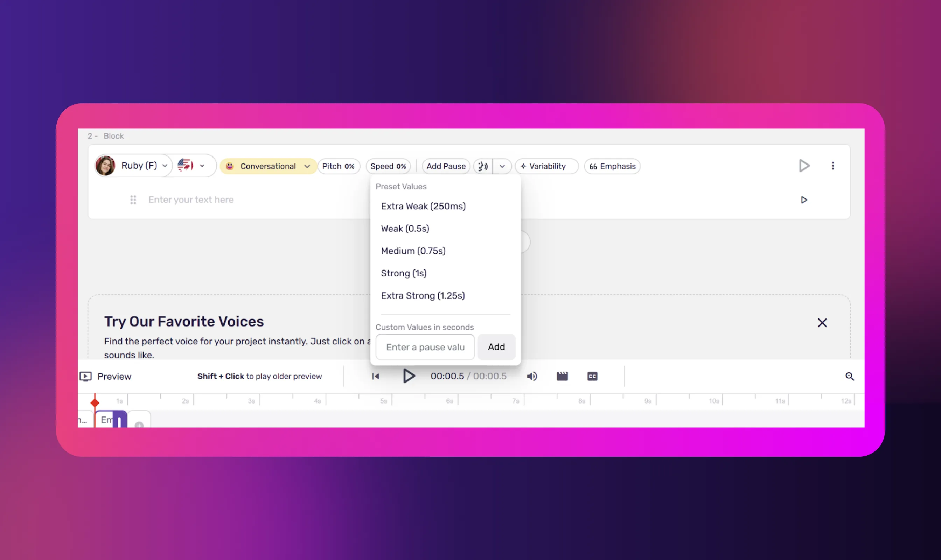941x560 pixels.
Task: Click the Add button for the custom pause
Action: coord(496,347)
